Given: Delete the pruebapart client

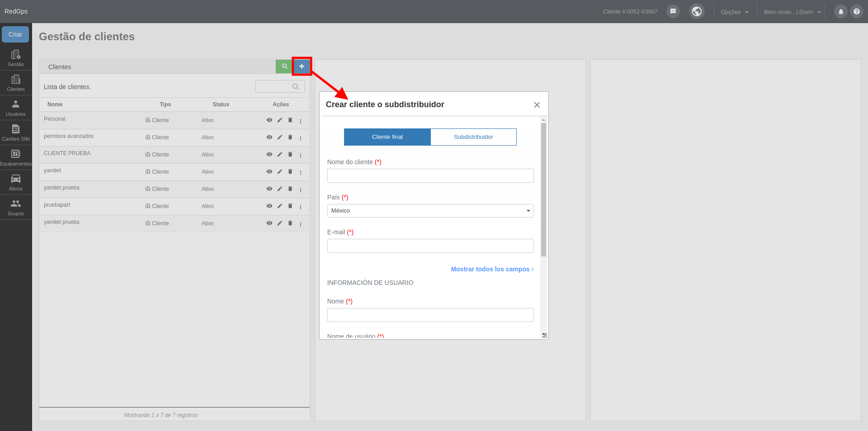Looking at the screenshot, I should (290, 206).
